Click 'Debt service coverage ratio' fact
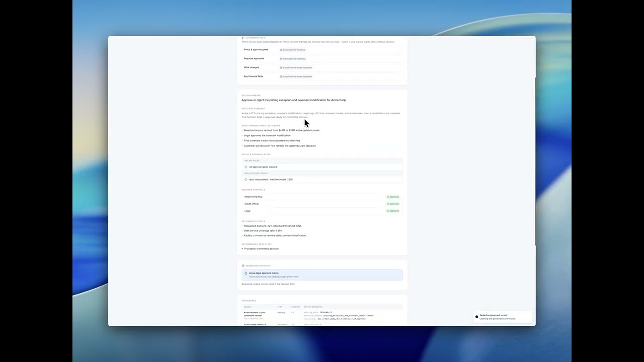Image resolution: width=644 pixels, height=362 pixels. [263, 231]
